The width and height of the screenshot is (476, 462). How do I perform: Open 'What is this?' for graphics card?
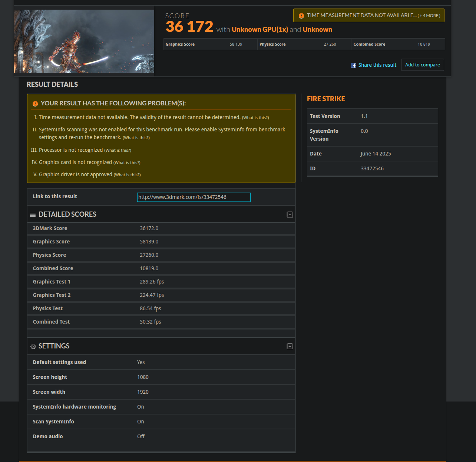point(127,163)
